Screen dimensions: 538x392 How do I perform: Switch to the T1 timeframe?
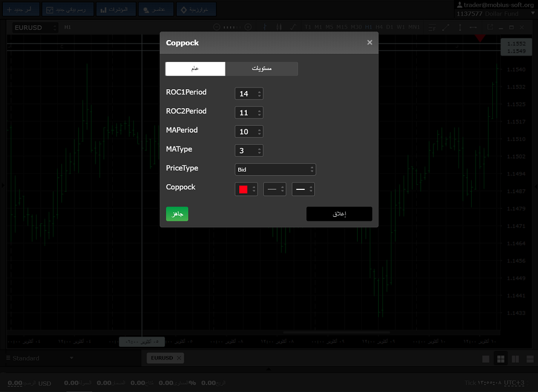pos(308,27)
